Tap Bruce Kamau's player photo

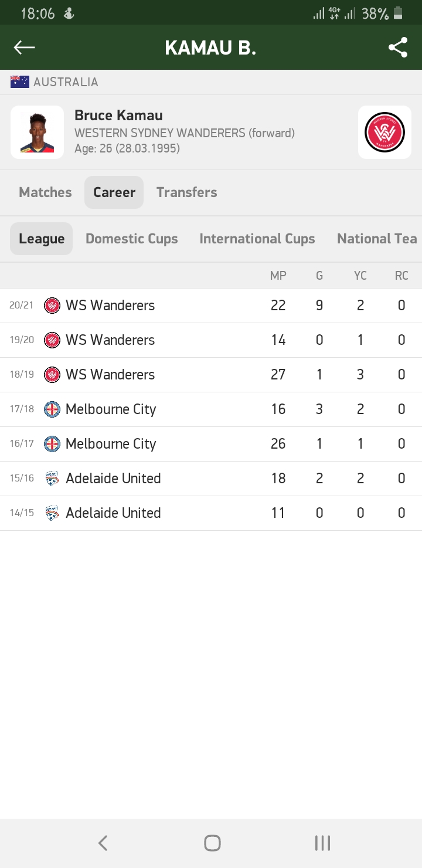point(37,133)
